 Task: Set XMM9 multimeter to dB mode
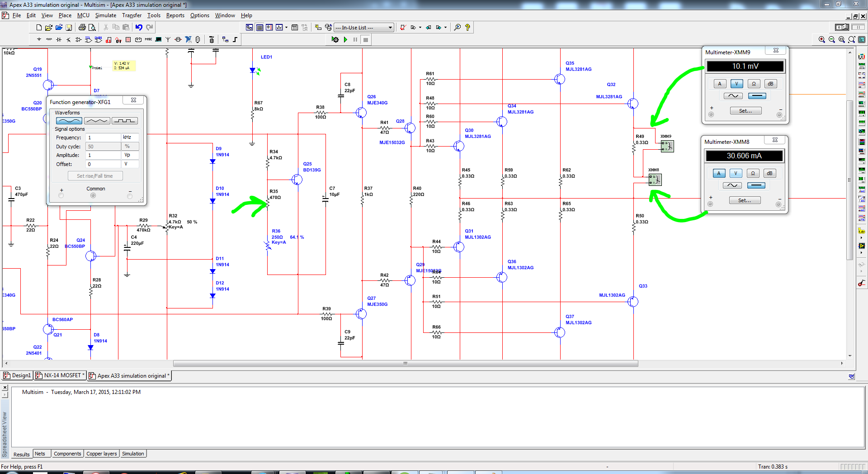point(770,84)
